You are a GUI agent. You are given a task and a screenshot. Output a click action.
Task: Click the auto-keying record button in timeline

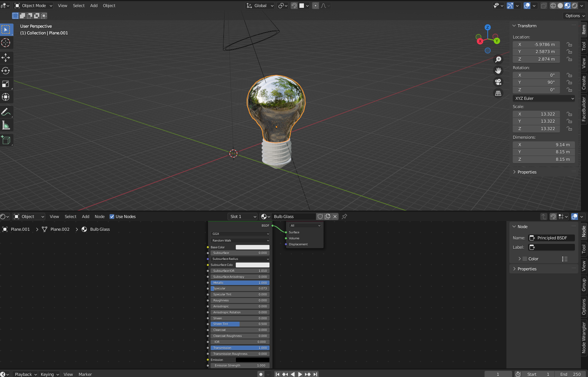pos(261,374)
